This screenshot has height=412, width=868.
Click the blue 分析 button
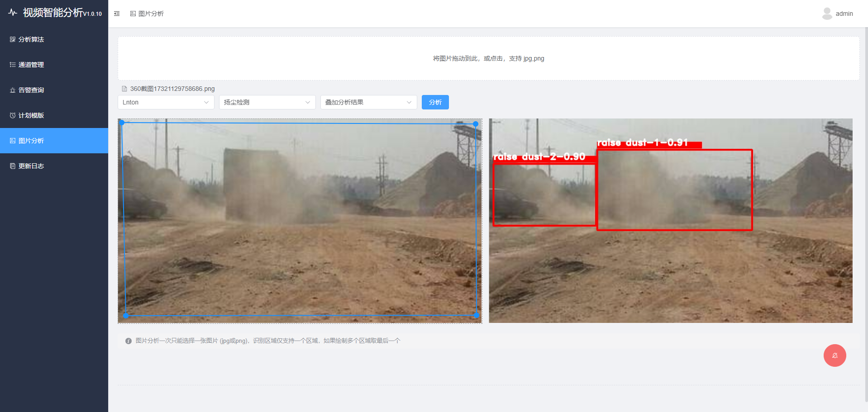pyautogui.click(x=435, y=102)
